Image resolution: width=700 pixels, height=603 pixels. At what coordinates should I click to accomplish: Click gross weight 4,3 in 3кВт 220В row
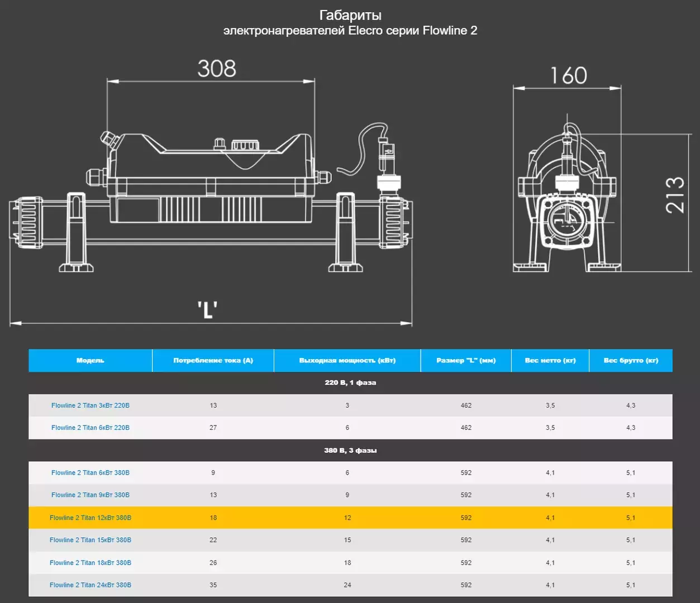[x=631, y=405]
